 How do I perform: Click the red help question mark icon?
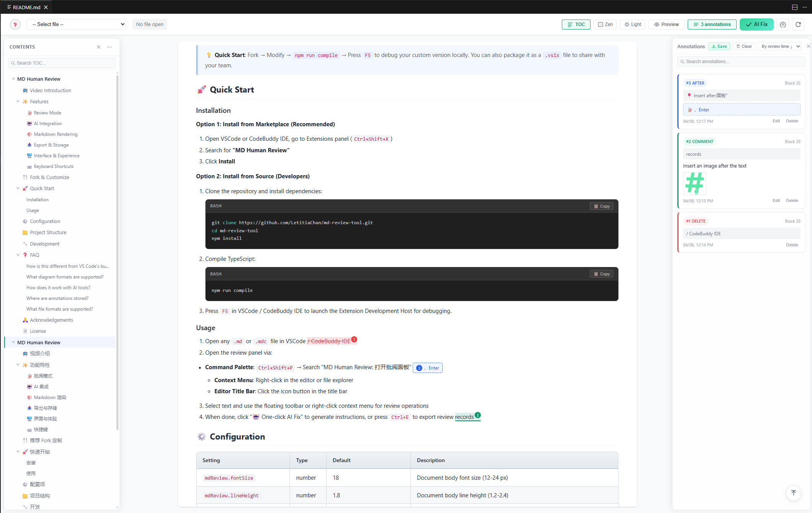click(15, 24)
